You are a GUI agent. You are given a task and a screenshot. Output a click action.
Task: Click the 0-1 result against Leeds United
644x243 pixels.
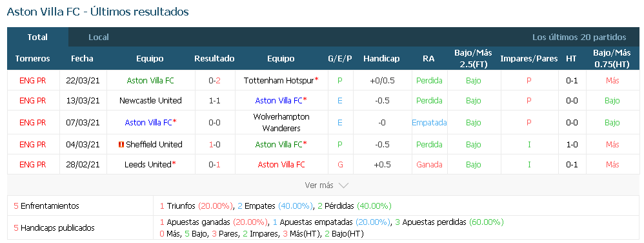[x=214, y=164]
